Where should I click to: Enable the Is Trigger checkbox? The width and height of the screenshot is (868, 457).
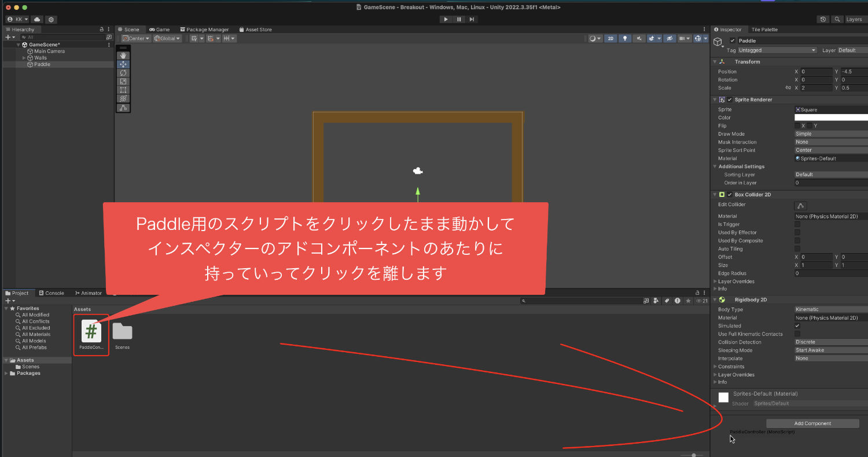tap(797, 224)
